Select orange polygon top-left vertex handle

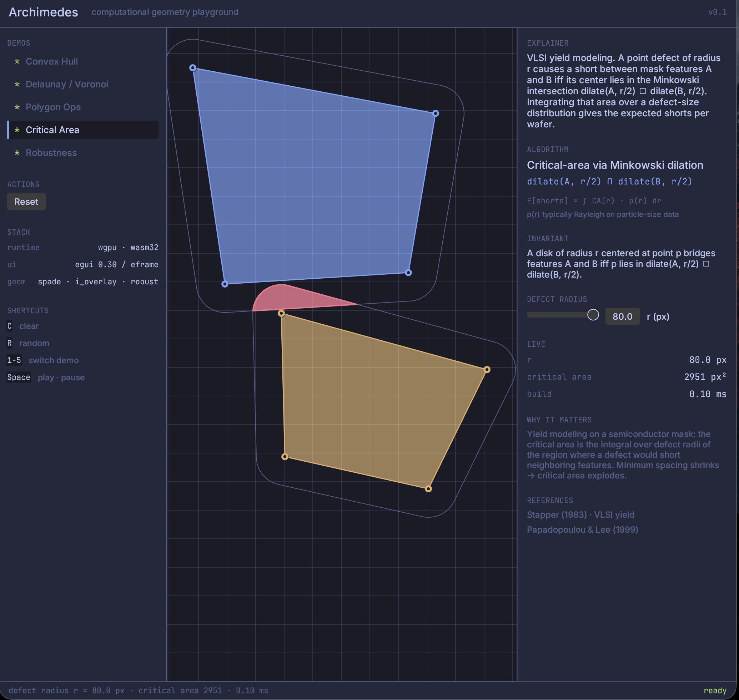(282, 314)
